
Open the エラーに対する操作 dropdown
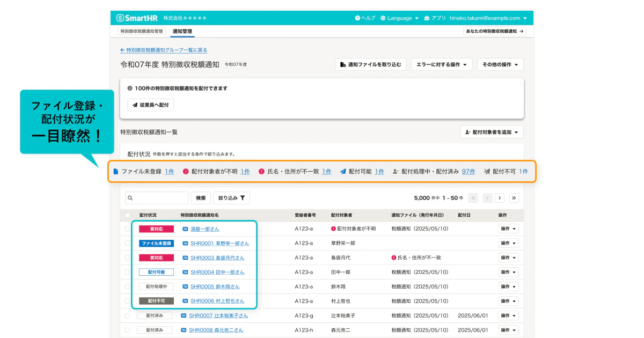click(441, 64)
